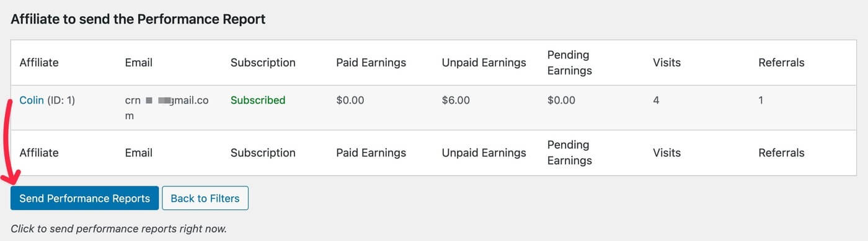The image size is (868, 241).
Task: Select the top Paid Earnings header
Action: tap(371, 62)
